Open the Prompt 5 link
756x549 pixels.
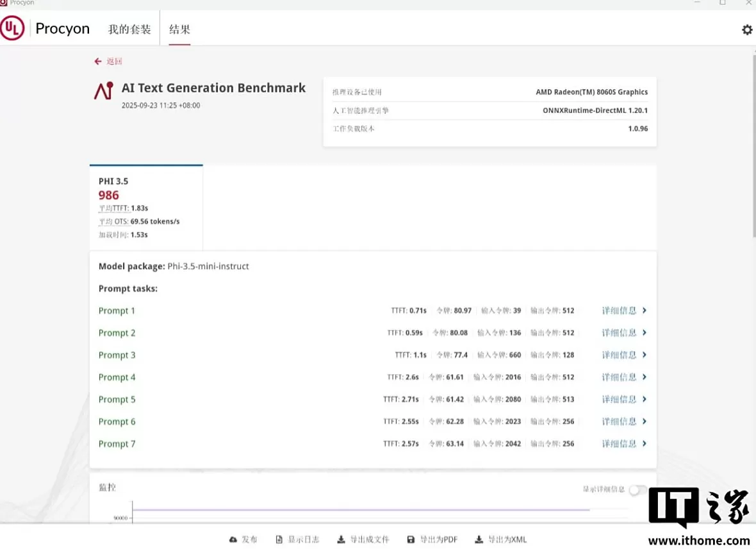point(117,400)
